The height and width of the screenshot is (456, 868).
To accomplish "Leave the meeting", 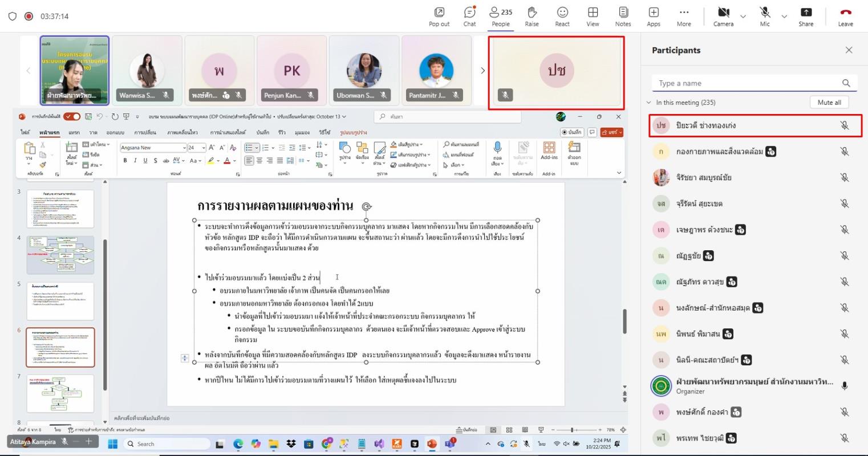I will point(845,16).
